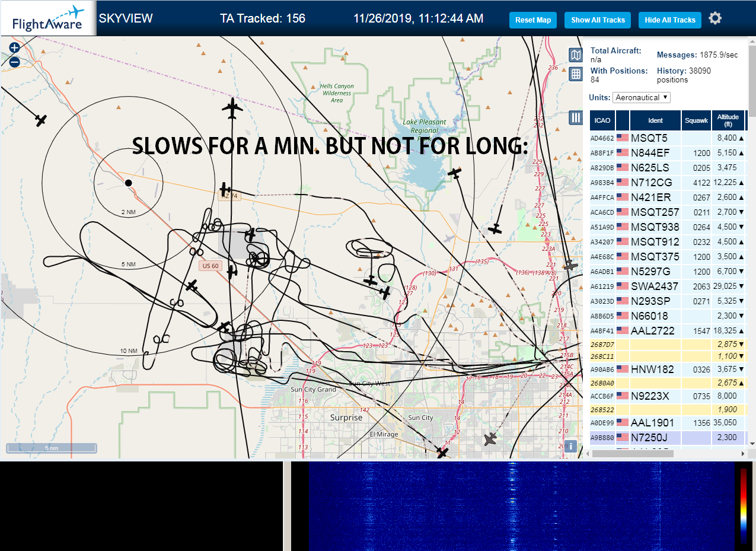Image resolution: width=756 pixels, height=551 pixels.
Task: Select aircraft row MSQT912
Action: [668, 241]
